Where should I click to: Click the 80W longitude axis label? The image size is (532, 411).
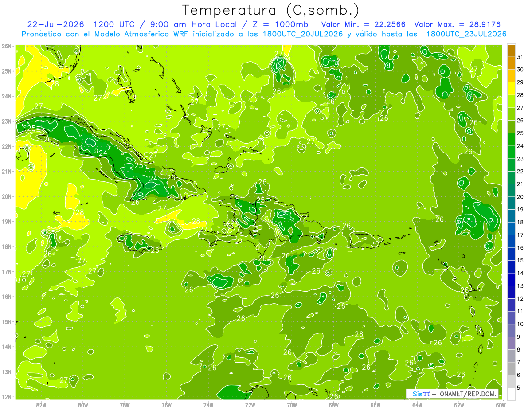point(83,405)
